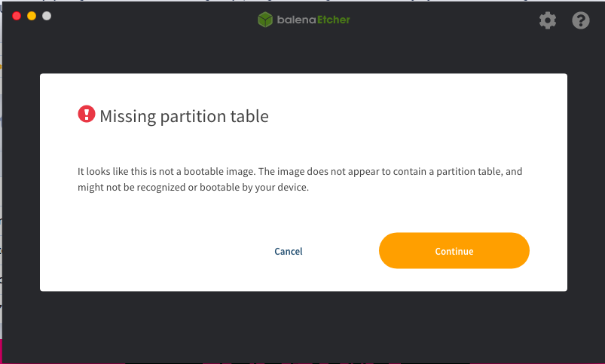Click the green balena cube logo

pyautogui.click(x=265, y=20)
